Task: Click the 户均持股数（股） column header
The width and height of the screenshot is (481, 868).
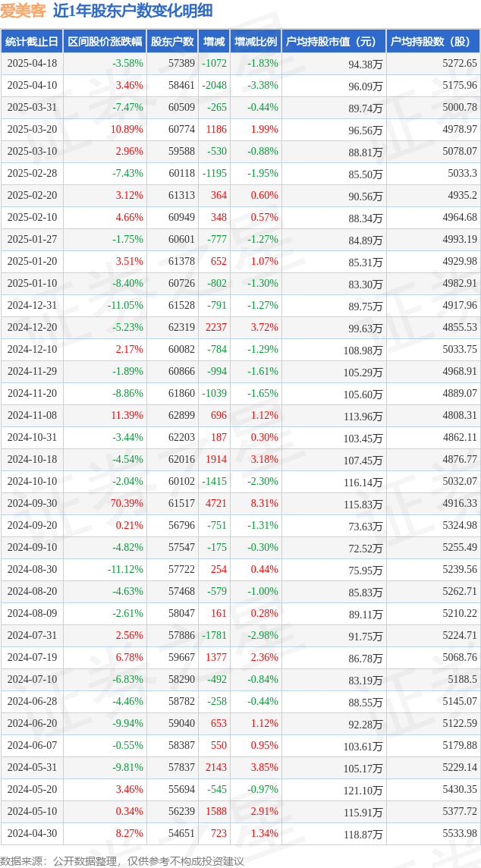Action: pyautogui.click(x=433, y=42)
